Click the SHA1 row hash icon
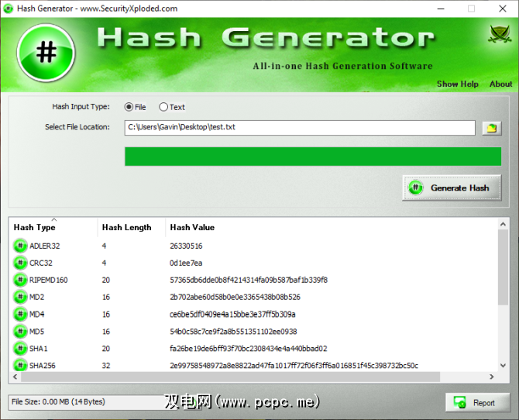The image size is (519, 420). pyautogui.click(x=20, y=349)
